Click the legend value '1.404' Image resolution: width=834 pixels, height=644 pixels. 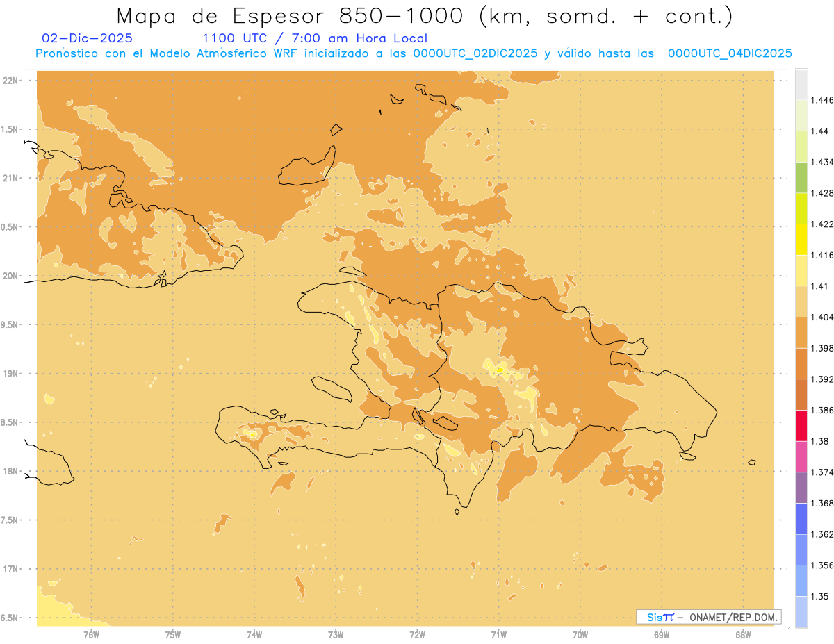coord(822,317)
